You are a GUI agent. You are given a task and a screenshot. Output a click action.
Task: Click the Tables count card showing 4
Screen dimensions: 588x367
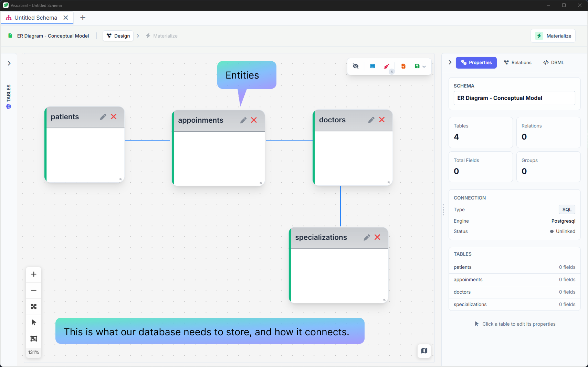[x=481, y=132]
